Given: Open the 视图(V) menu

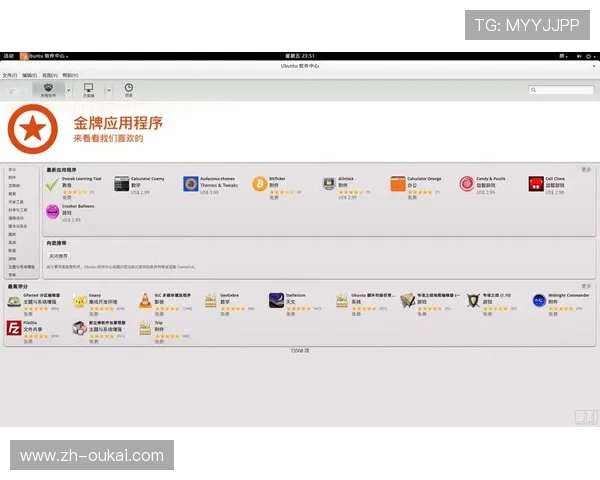Looking at the screenshot, I should coord(50,75).
